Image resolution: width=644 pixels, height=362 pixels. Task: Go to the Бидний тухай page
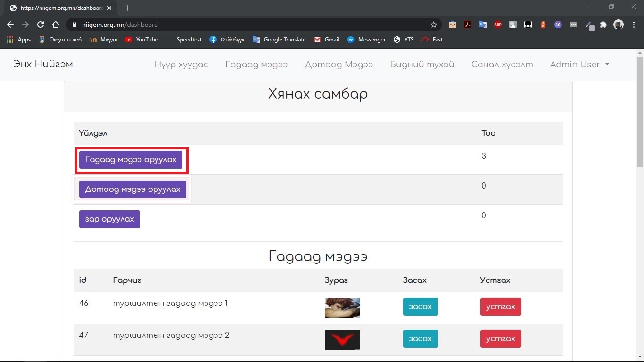(x=422, y=65)
